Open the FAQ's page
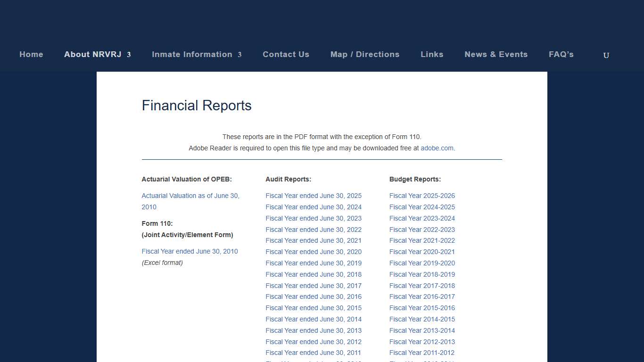This screenshot has height=362, width=644. tap(561, 54)
